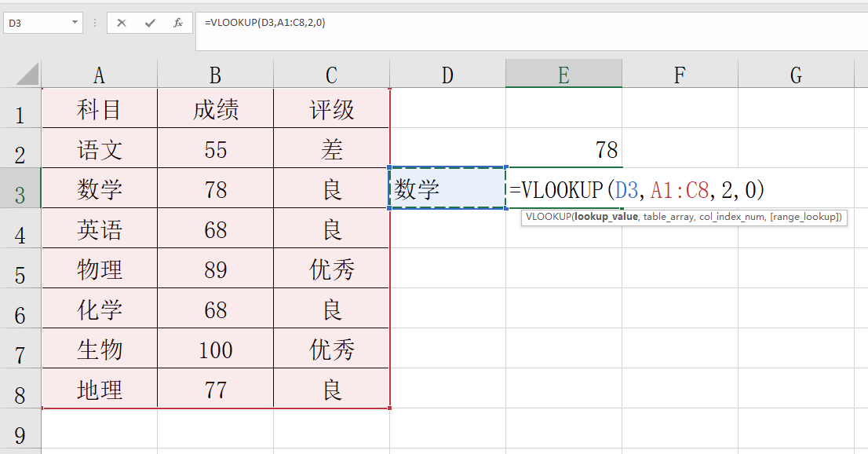
Task: Select row 4 header
Action: click(x=20, y=228)
